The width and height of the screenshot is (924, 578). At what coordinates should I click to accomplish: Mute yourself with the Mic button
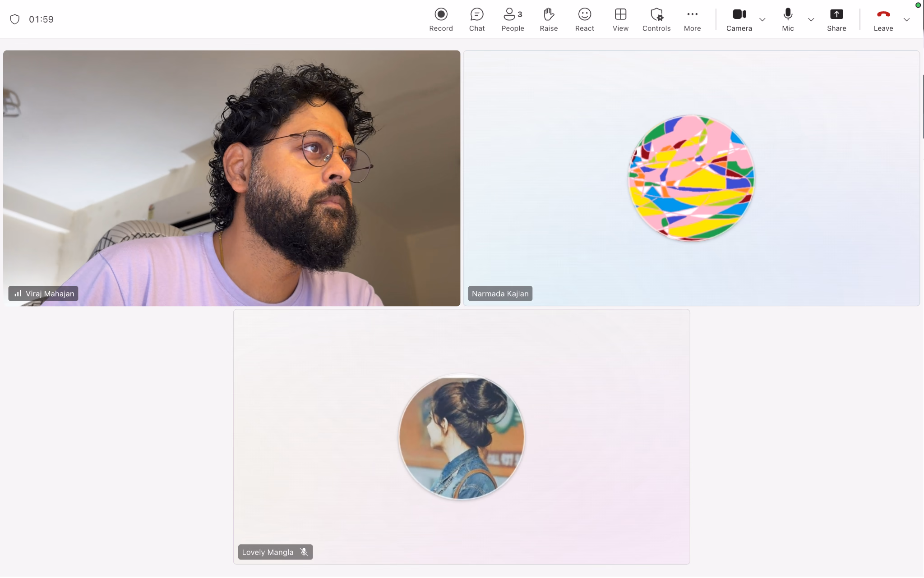tap(788, 19)
